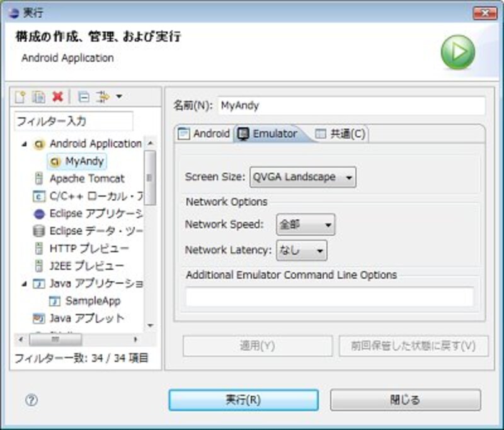Click the filter text input box
Image resolution: width=504 pixels, height=430 pixels.
click(74, 121)
